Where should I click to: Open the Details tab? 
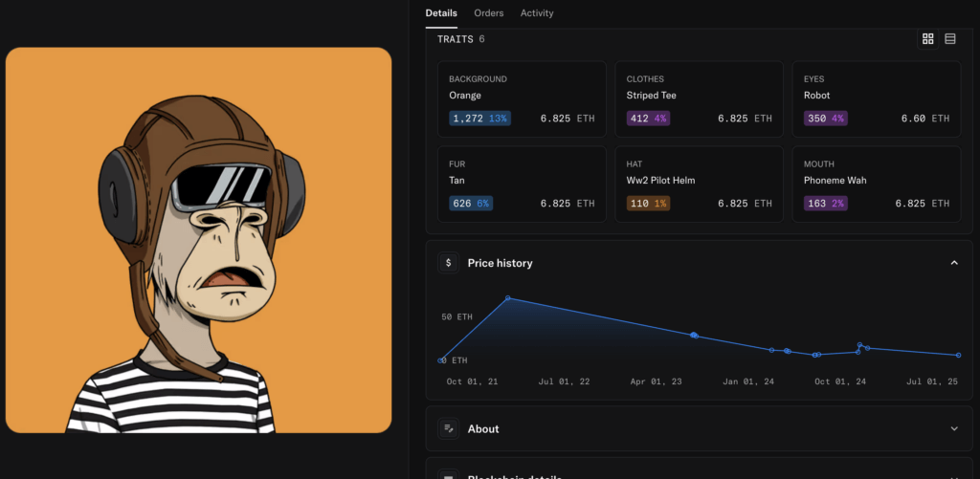click(441, 13)
